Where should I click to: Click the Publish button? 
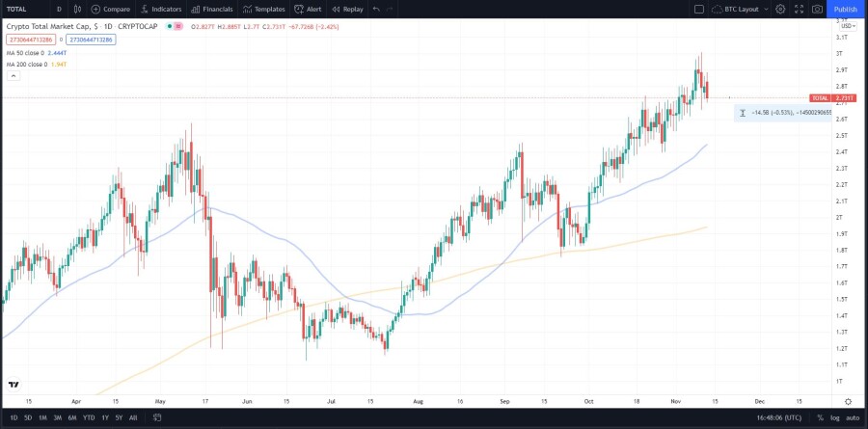pyautogui.click(x=846, y=9)
